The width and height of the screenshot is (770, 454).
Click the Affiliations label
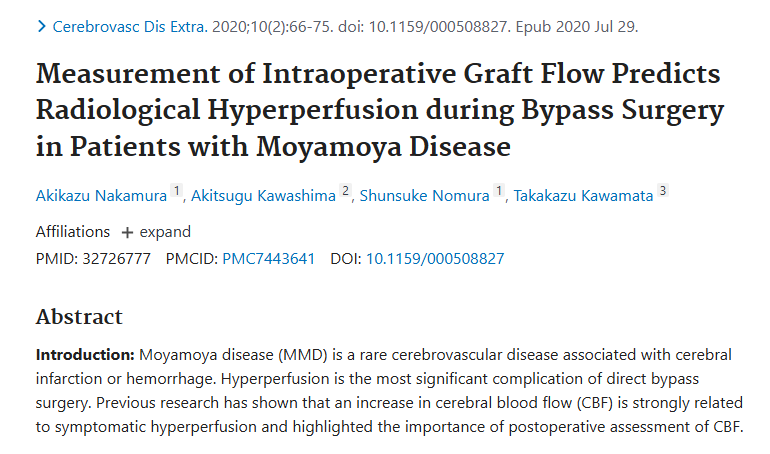pyautogui.click(x=73, y=232)
